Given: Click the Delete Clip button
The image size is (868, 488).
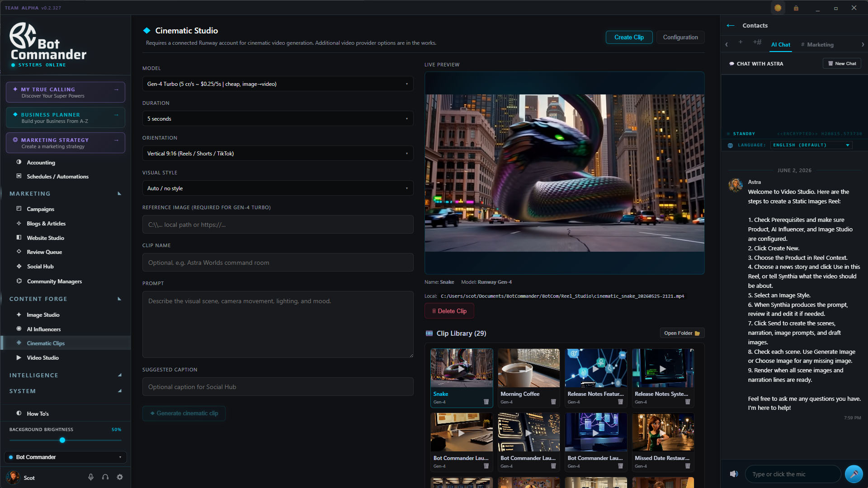Looking at the screenshot, I should tap(449, 311).
